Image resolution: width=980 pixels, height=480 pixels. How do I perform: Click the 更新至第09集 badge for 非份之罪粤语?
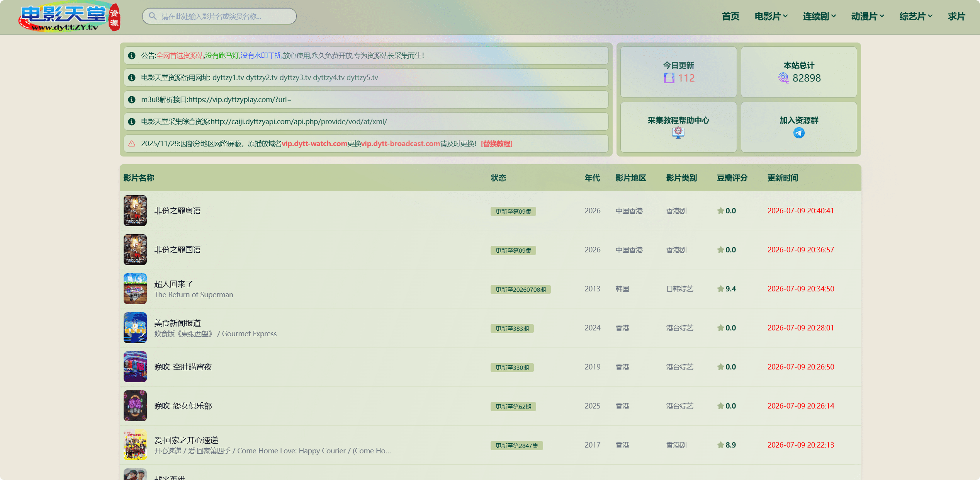[x=513, y=211]
